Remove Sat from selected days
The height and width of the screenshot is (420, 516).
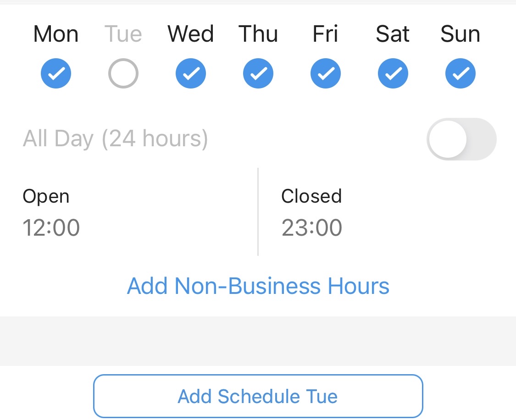(393, 73)
